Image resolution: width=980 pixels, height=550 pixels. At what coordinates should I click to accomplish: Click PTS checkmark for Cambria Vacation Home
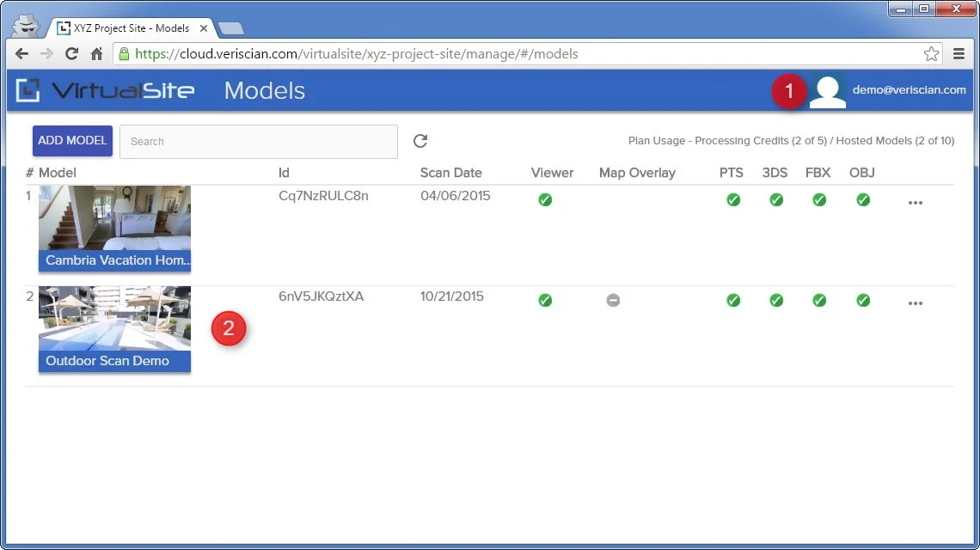tap(733, 200)
